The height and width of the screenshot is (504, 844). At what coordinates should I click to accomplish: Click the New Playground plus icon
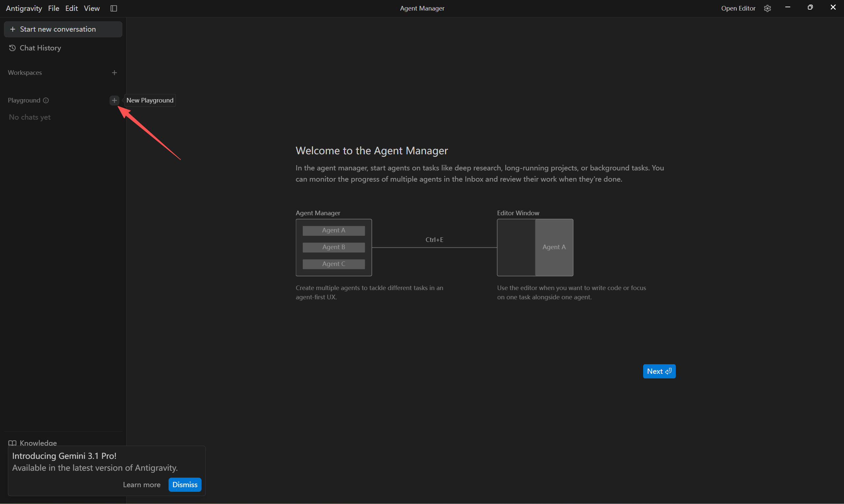(x=114, y=100)
